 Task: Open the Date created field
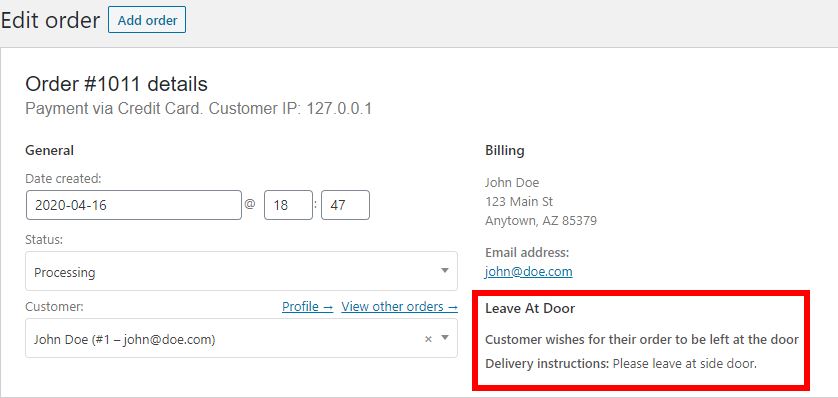(x=134, y=205)
